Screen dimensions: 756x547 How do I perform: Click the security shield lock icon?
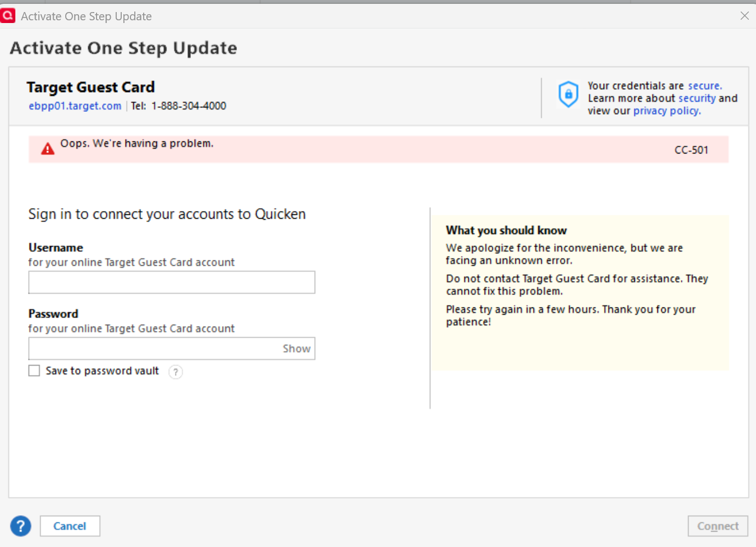569,94
